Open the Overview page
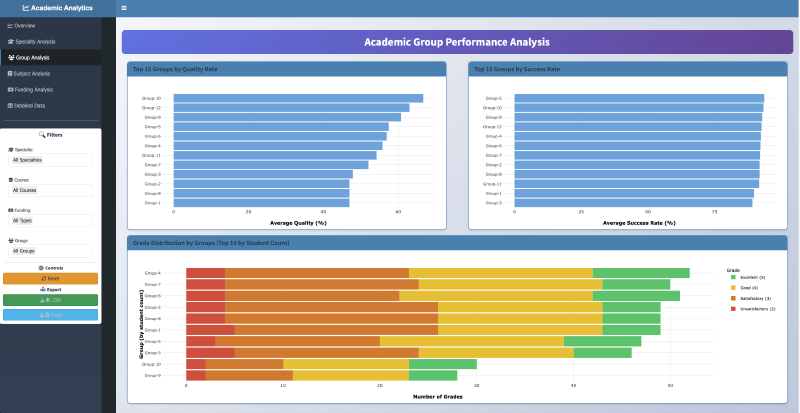Image resolution: width=800 pixels, height=413 pixels. [51, 26]
